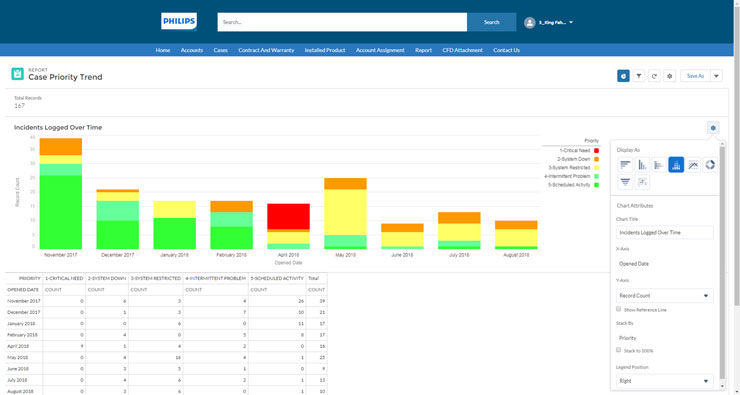Click the blue Search button
The width and height of the screenshot is (740, 395).
492,22
